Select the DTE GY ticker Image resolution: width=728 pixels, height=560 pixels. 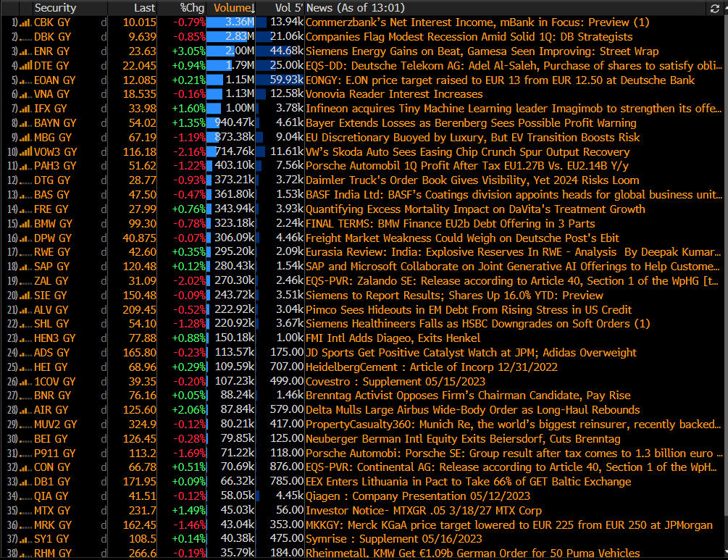pos(51,66)
